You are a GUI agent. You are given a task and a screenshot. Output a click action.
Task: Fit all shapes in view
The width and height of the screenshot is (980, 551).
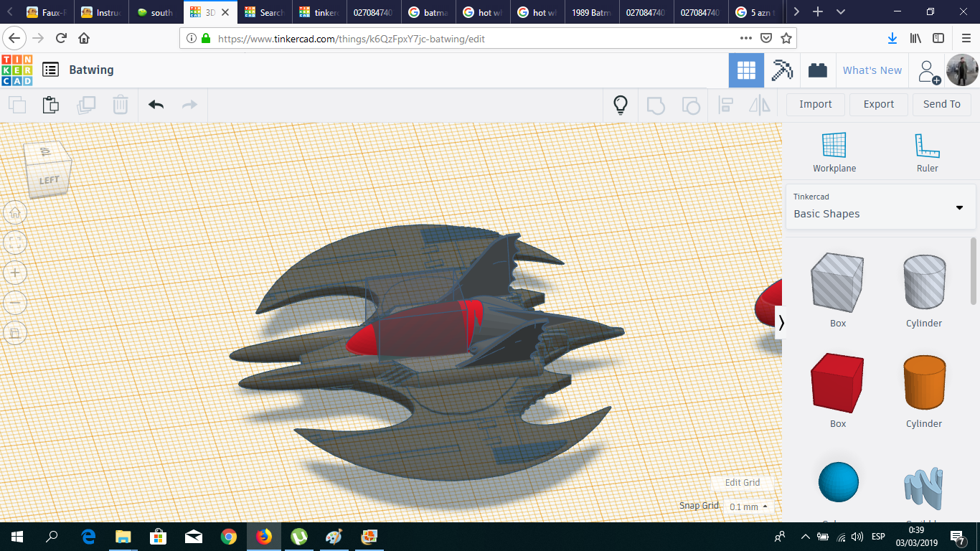click(16, 242)
